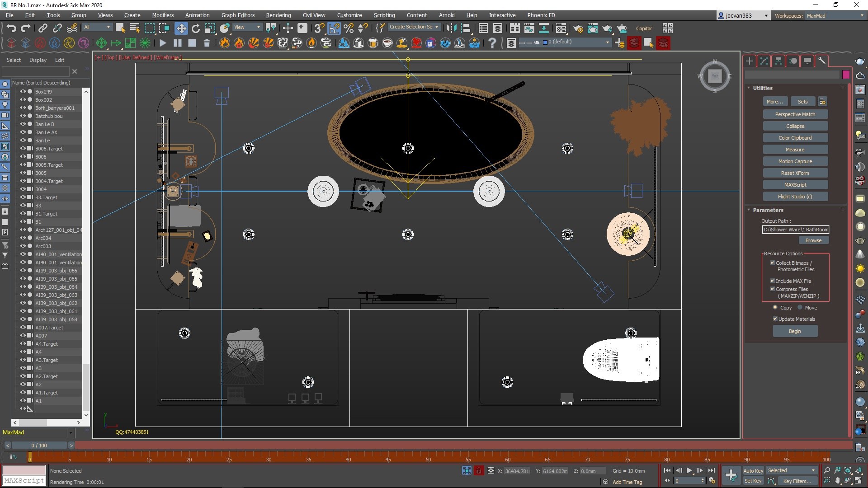The image size is (868, 488).
Task: Click the Phoenix FD help question icon
Action: tap(492, 43)
